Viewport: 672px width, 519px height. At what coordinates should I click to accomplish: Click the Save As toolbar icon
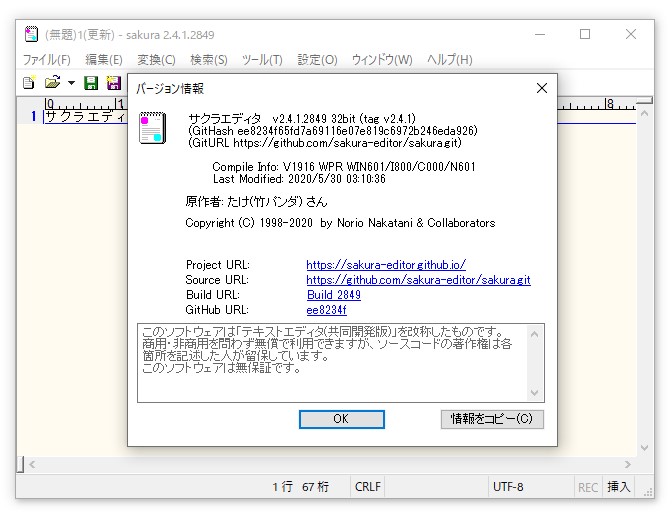pos(114,83)
